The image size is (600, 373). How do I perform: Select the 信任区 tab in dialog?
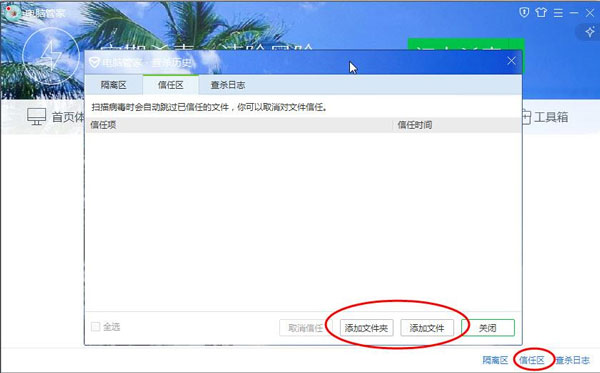(171, 85)
